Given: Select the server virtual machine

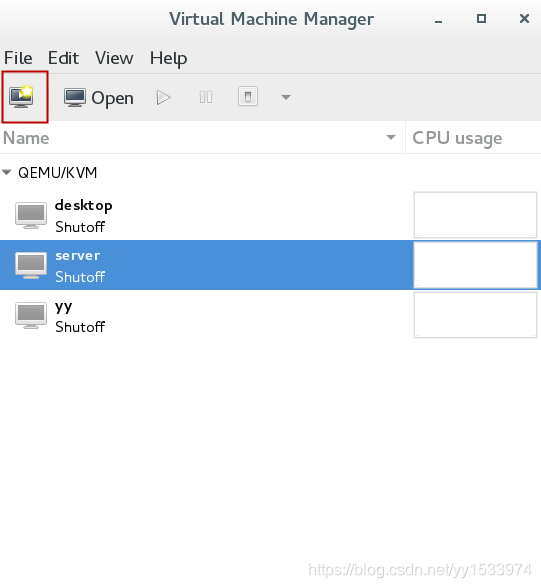Looking at the screenshot, I should coord(270,265).
